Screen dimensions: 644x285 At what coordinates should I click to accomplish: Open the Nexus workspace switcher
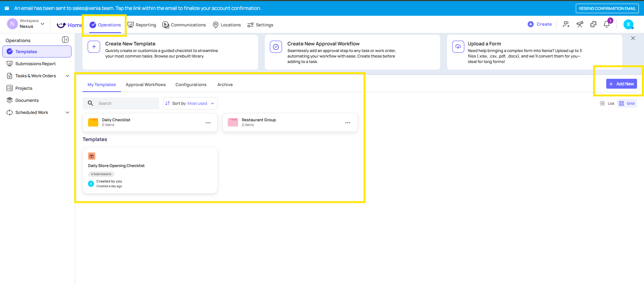click(x=26, y=24)
